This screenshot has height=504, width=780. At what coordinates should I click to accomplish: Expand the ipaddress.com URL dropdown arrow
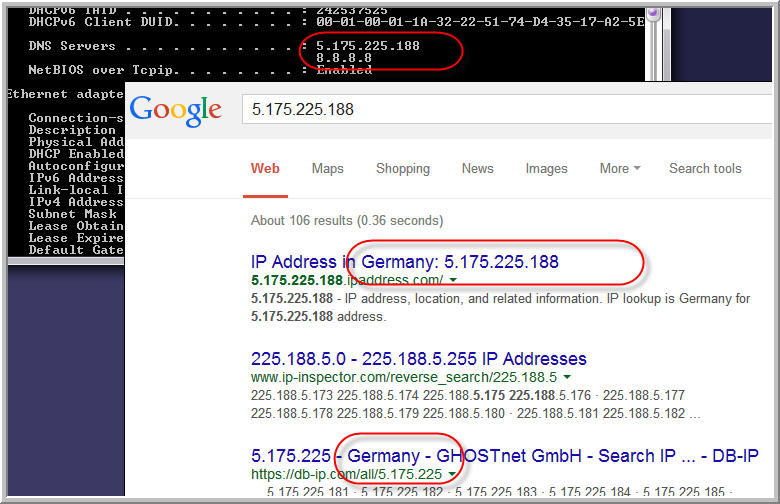pyautogui.click(x=453, y=280)
